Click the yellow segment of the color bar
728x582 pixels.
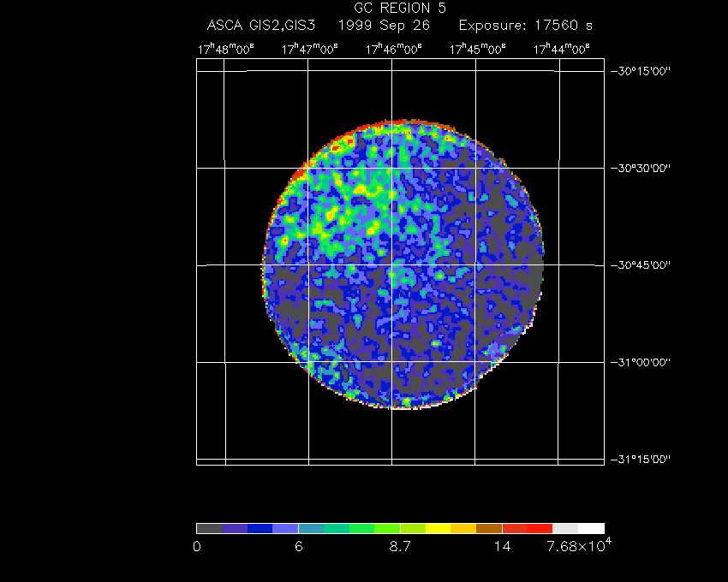(x=438, y=528)
